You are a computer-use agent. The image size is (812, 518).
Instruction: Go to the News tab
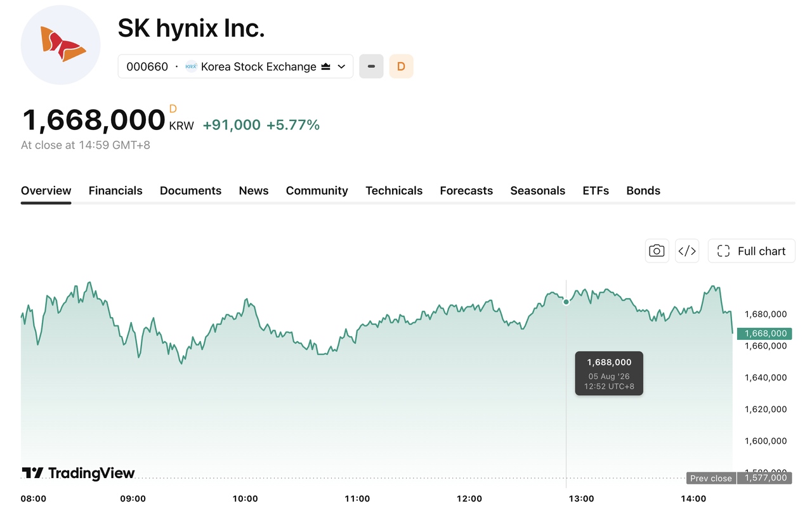pos(254,191)
